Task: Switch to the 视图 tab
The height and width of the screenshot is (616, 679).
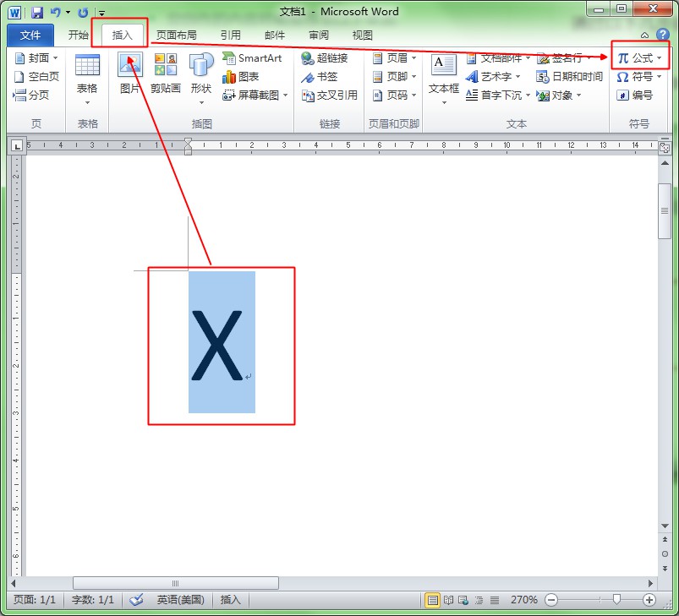Action: click(363, 35)
